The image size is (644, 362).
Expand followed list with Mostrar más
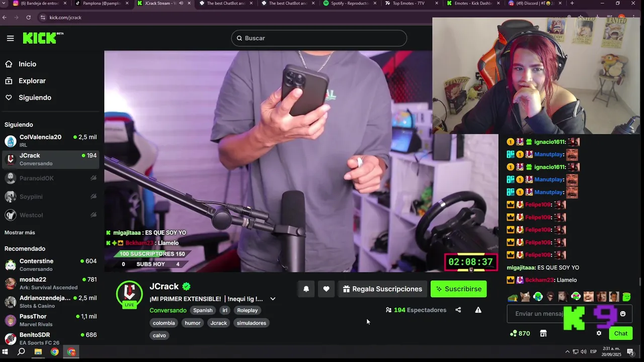coord(20,232)
